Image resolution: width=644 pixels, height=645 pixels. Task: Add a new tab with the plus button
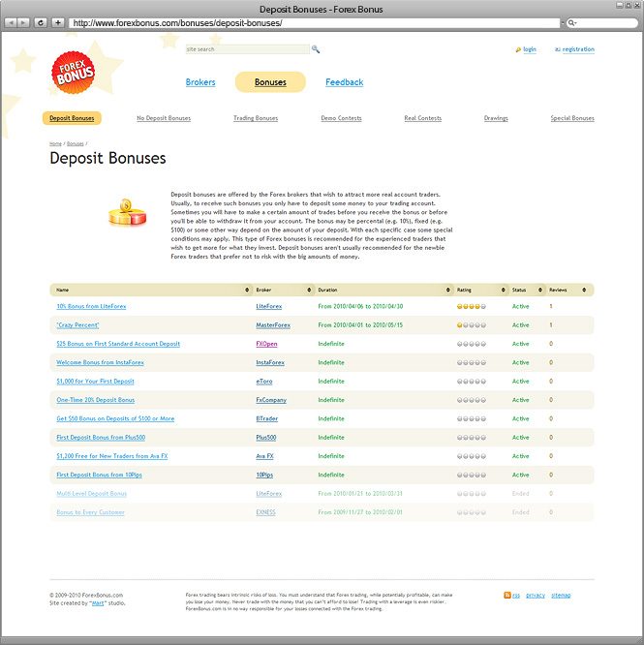[58, 22]
